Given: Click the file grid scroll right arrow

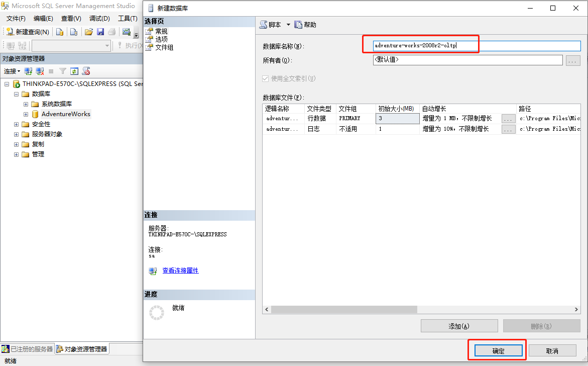Looking at the screenshot, I should [576, 309].
